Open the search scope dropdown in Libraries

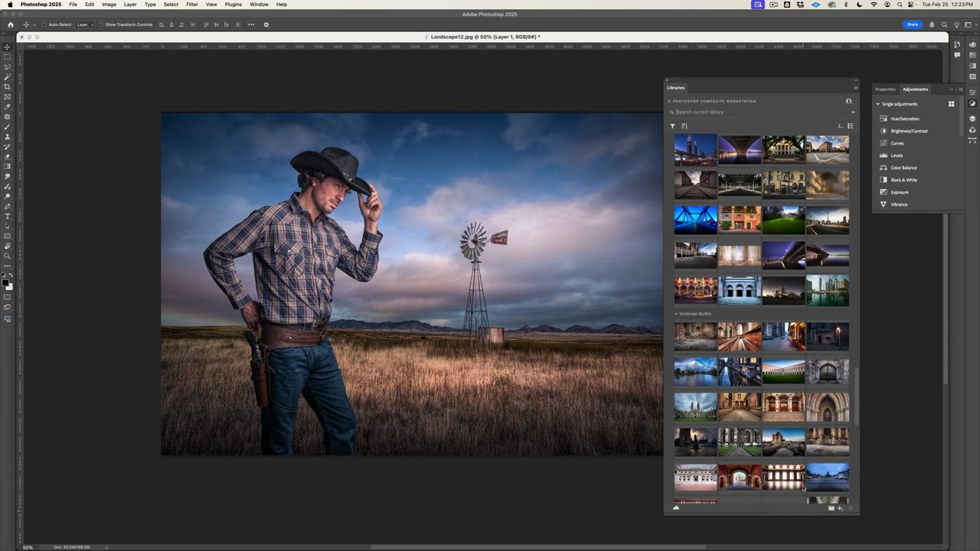[853, 112]
